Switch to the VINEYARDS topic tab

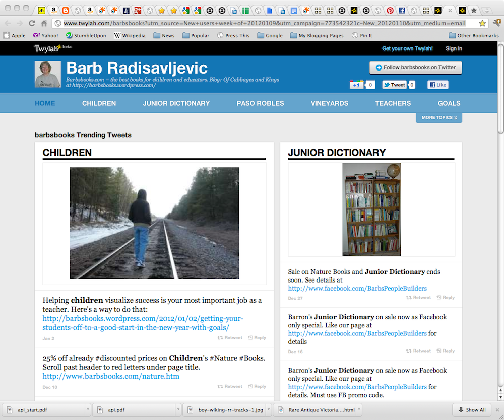[x=330, y=103]
